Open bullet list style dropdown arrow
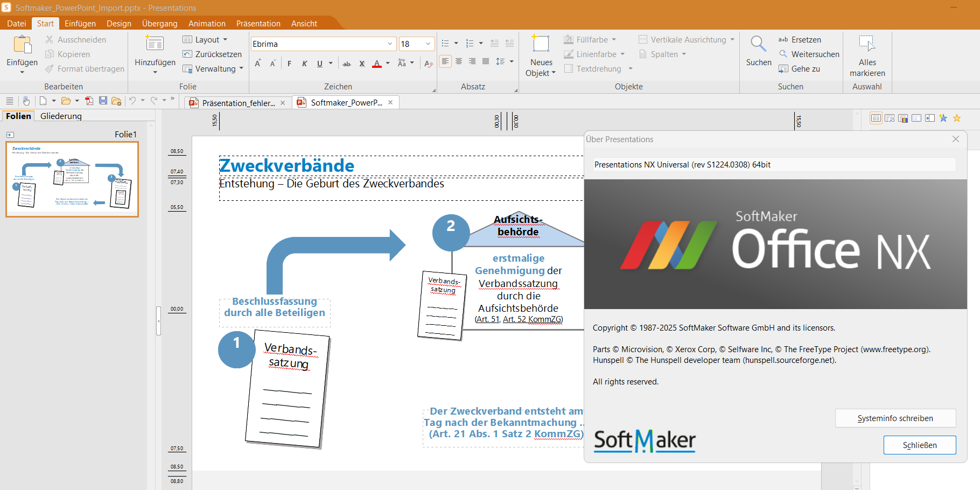Image resolution: width=980 pixels, height=490 pixels. click(456, 44)
